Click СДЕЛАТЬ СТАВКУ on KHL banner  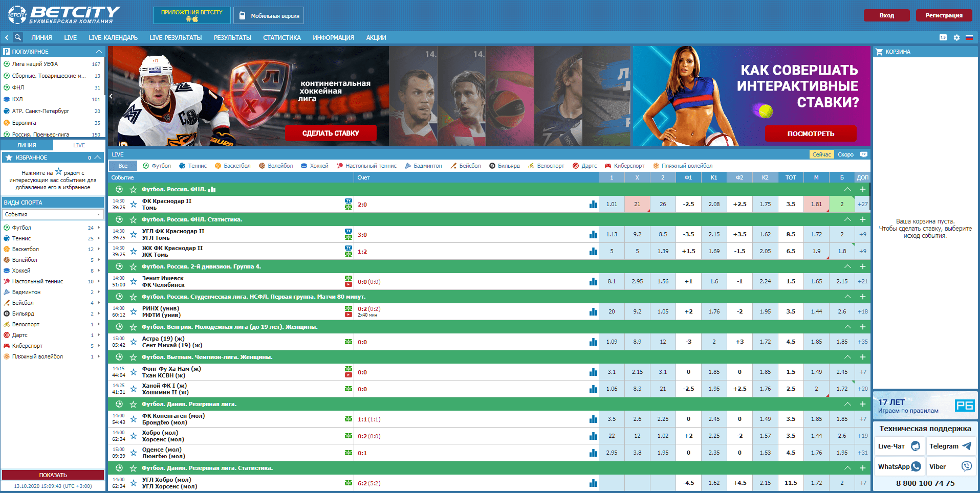[331, 133]
